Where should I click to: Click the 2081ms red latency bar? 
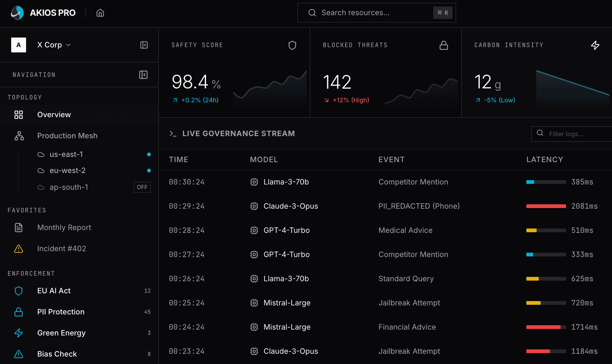546,206
